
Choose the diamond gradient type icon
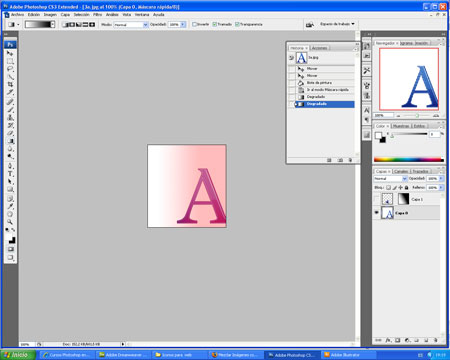tap(92, 25)
